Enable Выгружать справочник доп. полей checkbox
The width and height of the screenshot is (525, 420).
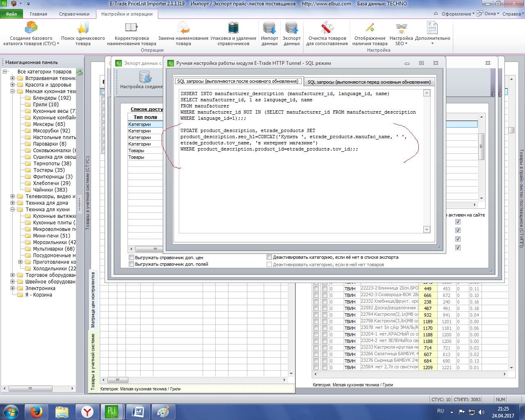point(132,264)
